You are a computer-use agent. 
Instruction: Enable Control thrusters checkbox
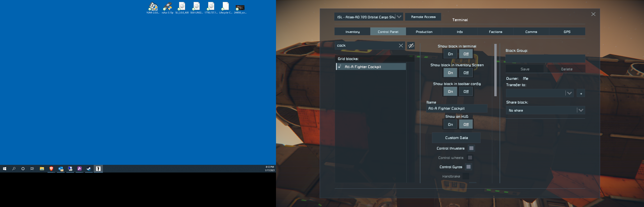[471, 148]
